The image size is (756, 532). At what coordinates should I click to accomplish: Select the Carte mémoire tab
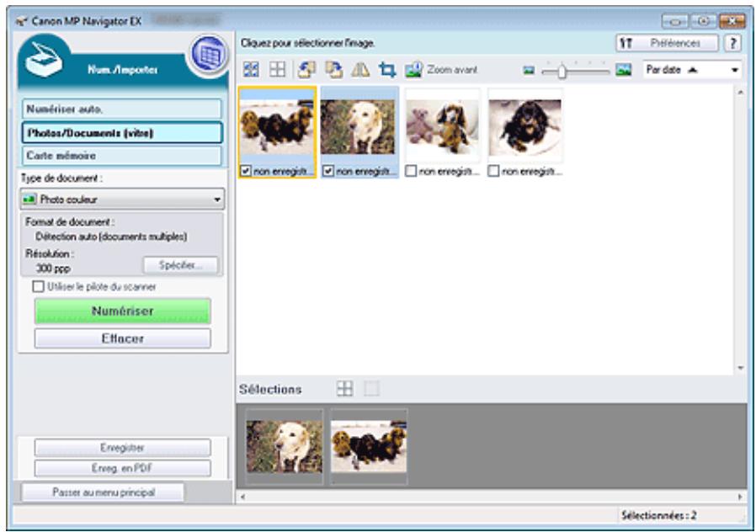[x=122, y=156]
